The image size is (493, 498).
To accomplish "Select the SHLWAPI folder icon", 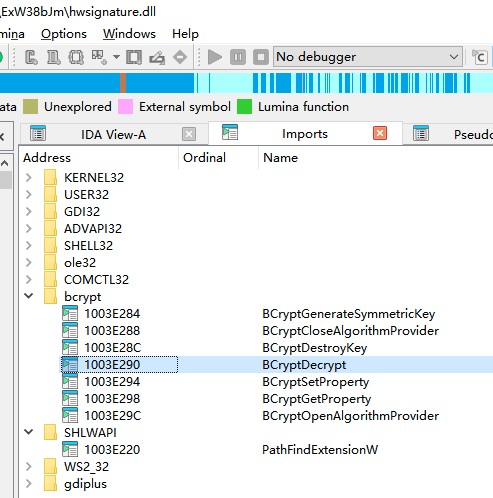I will pyautogui.click(x=50, y=432).
